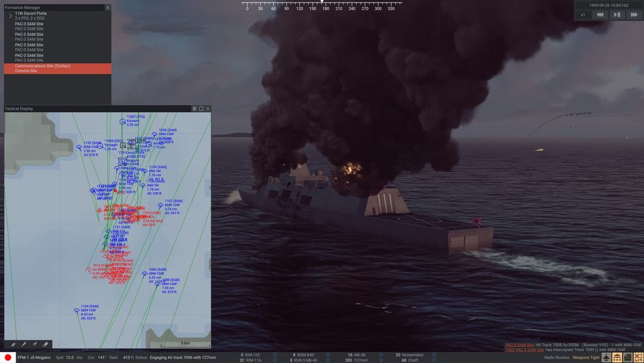Click the formation icon in bottom bar
Viewport: 644px width, 363px height.
[x=617, y=358]
